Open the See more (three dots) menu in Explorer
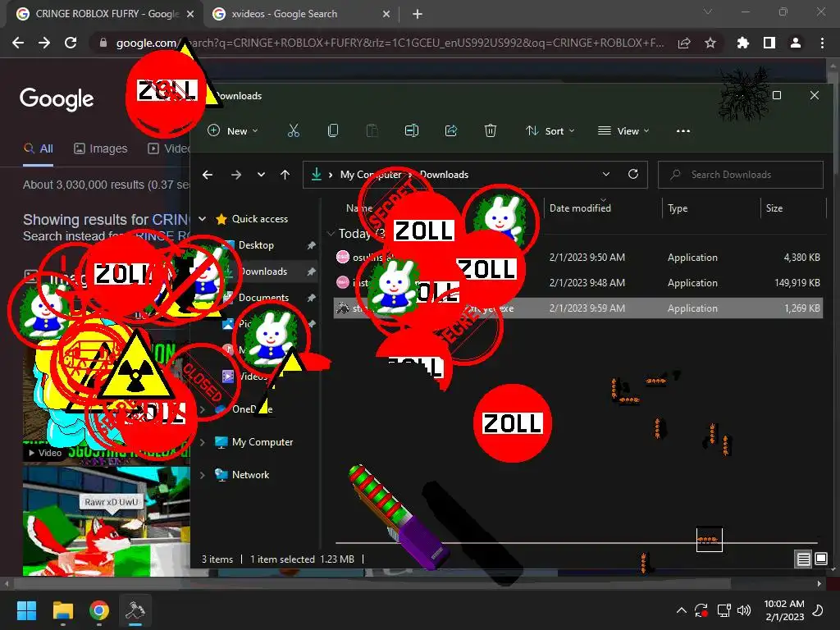 click(683, 130)
